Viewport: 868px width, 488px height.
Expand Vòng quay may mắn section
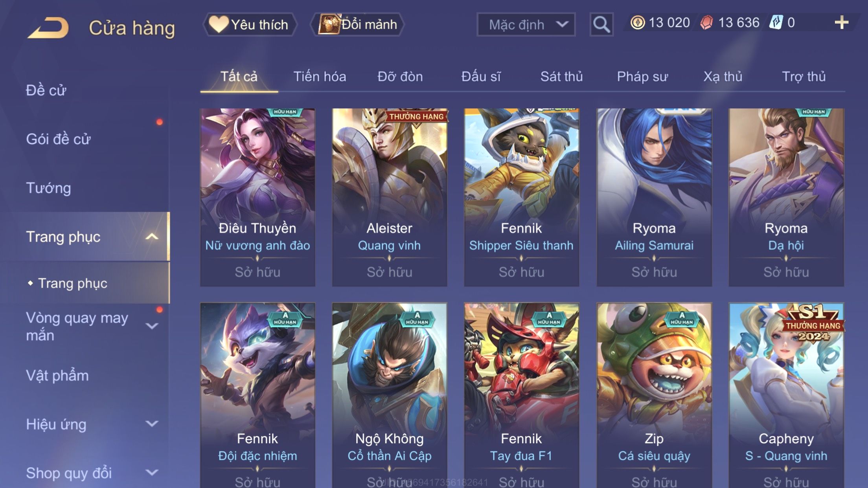(x=152, y=326)
